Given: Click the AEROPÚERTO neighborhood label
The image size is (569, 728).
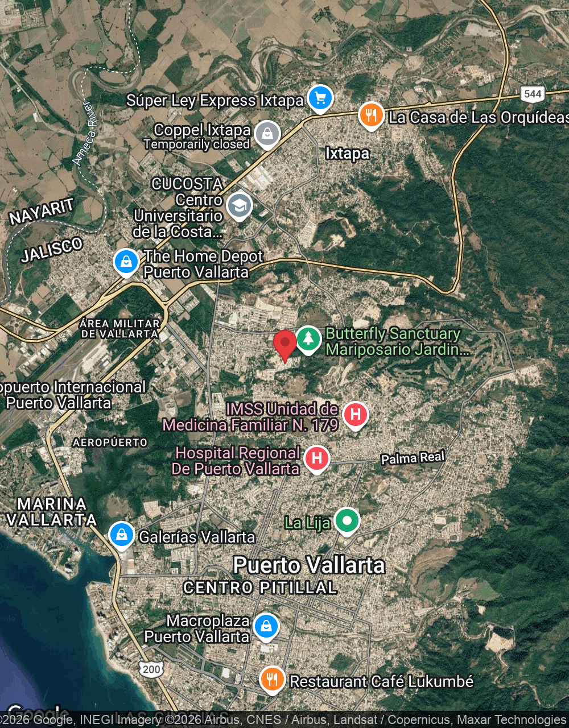Looking at the screenshot, I should click(x=110, y=442).
